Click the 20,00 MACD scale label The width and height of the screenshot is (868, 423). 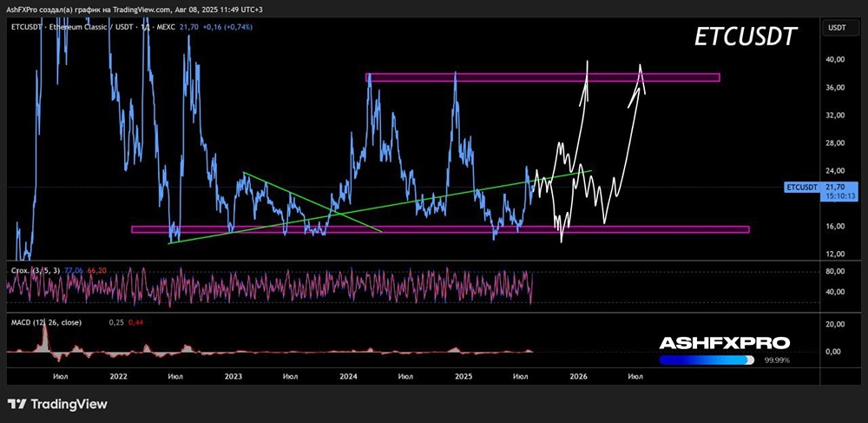coord(835,325)
